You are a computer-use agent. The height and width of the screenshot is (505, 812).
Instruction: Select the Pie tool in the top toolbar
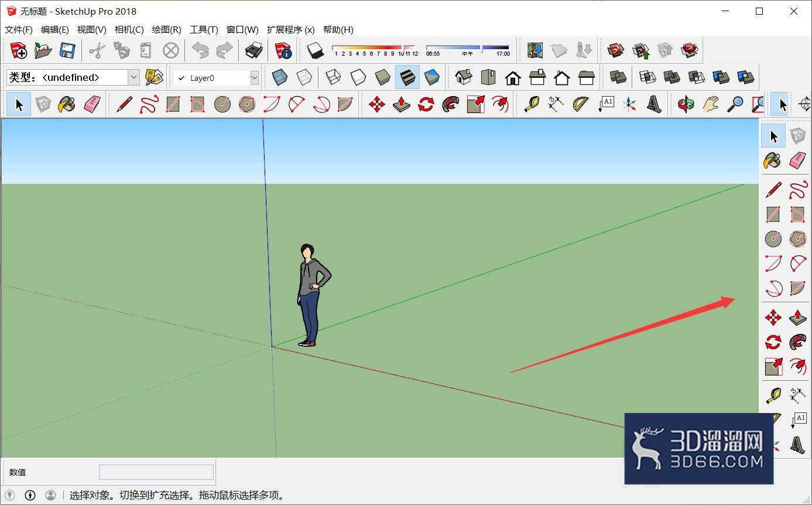345,104
